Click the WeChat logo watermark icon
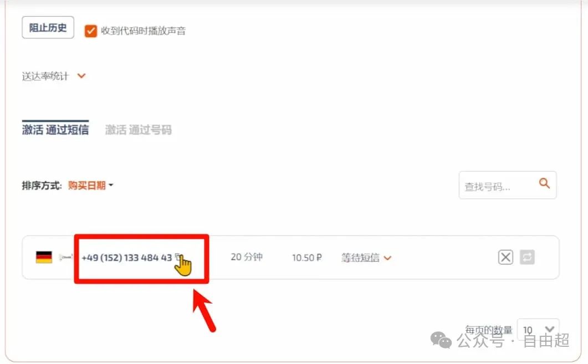 click(441, 340)
